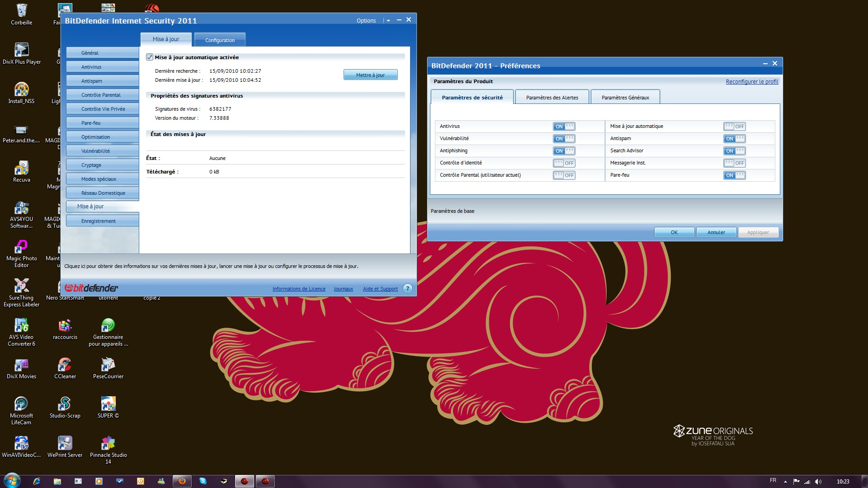The width and height of the screenshot is (868, 488).
Task: Open the Cryptage sidebar section
Action: [103, 165]
